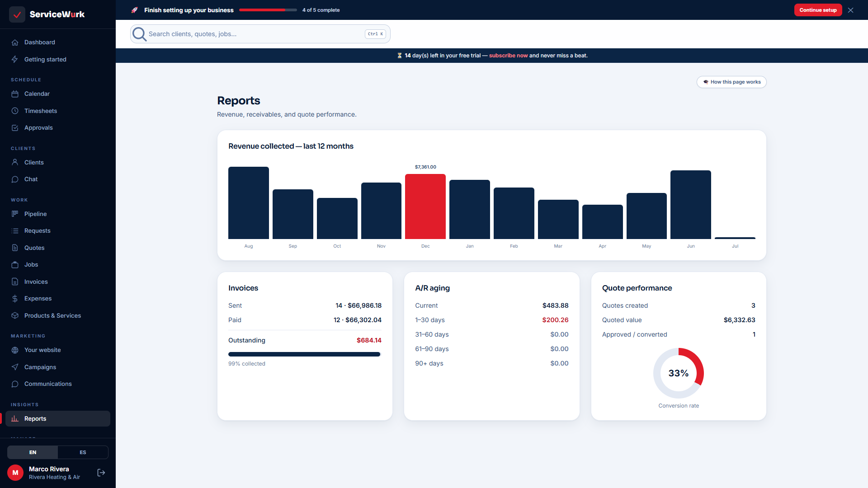Viewport: 868px width, 488px height.
Task: Click the Your website globe icon
Action: click(15, 350)
